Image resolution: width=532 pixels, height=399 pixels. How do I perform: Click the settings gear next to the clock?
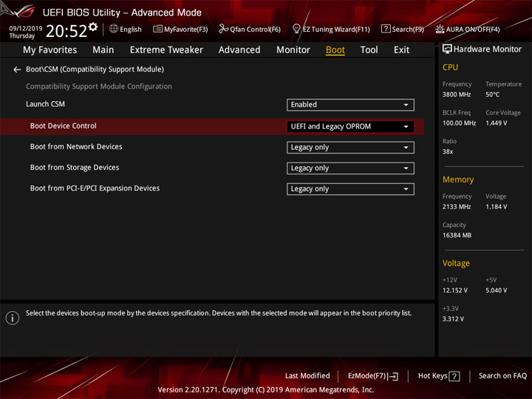[93, 27]
